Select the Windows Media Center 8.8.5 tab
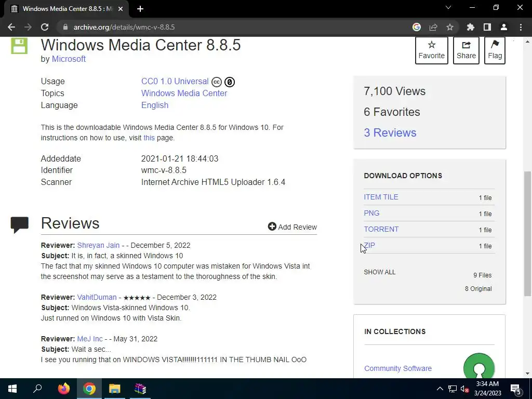 click(x=66, y=9)
